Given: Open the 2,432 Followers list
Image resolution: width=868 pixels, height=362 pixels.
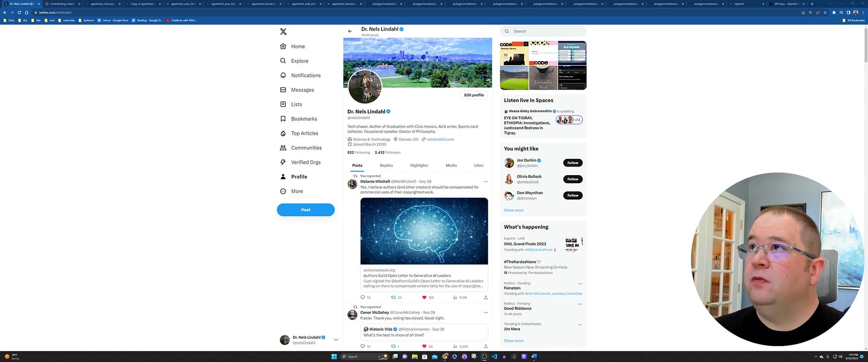Looking at the screenshot, I should coord(387,152).
